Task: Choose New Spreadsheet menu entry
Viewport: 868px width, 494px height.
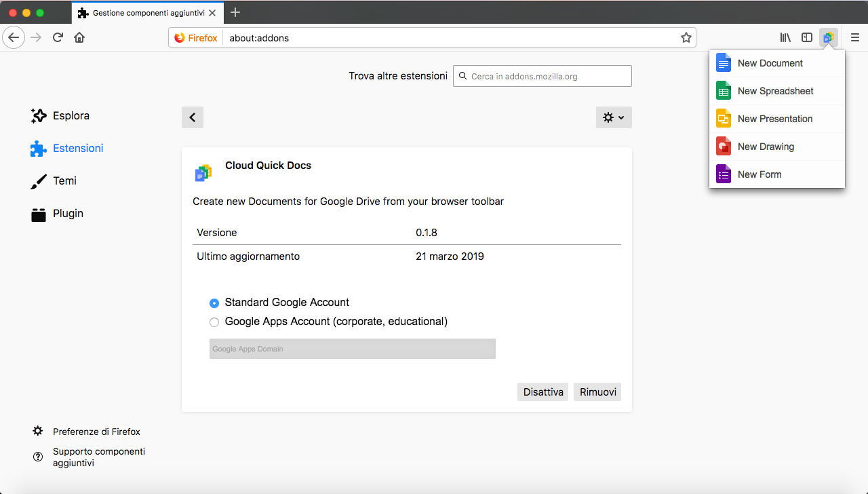Action: [777, 91]
